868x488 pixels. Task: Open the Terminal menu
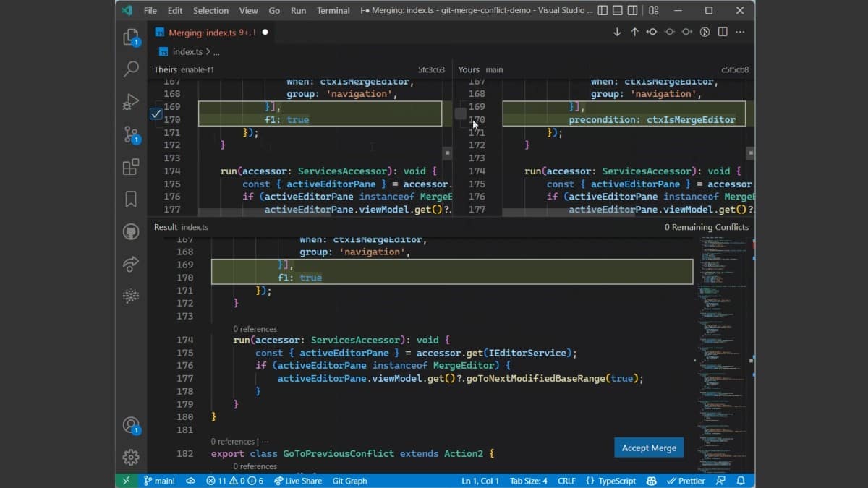(333, 10)
